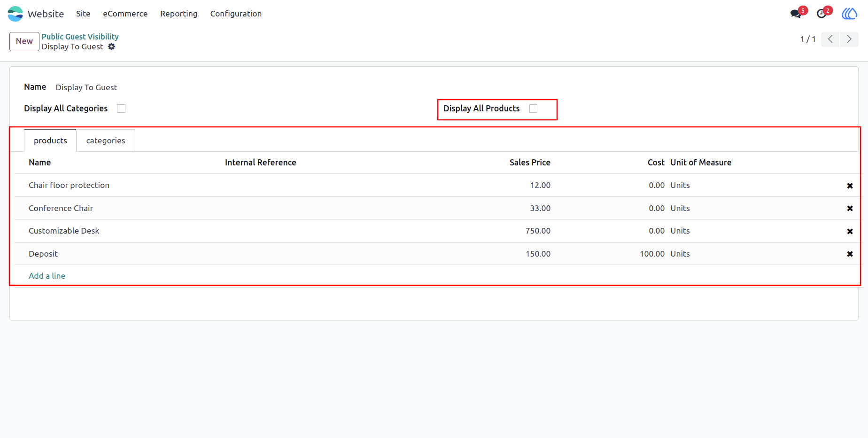Sort by Internal Reference column header
The height and width of the screenshot is (438, 868).
[x=261, y=163]
